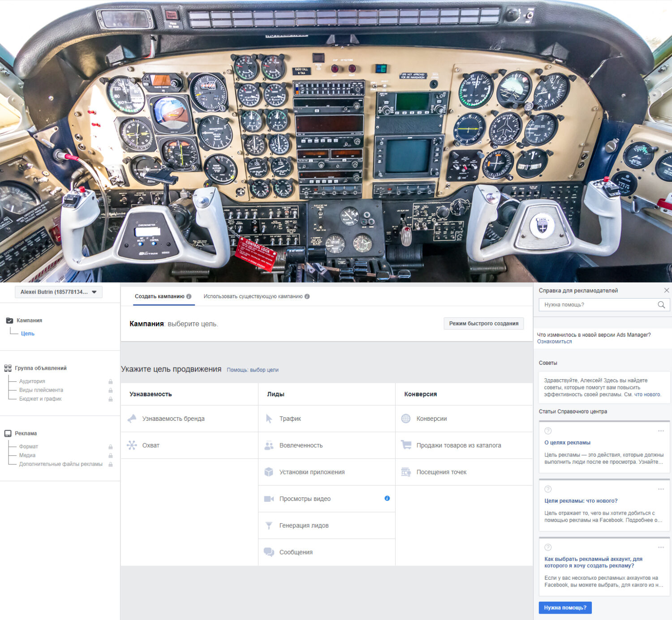Click the search magnifier in help panel
Image resolution: width=672 pixels, height=620 pixels.
click(661, 305)
